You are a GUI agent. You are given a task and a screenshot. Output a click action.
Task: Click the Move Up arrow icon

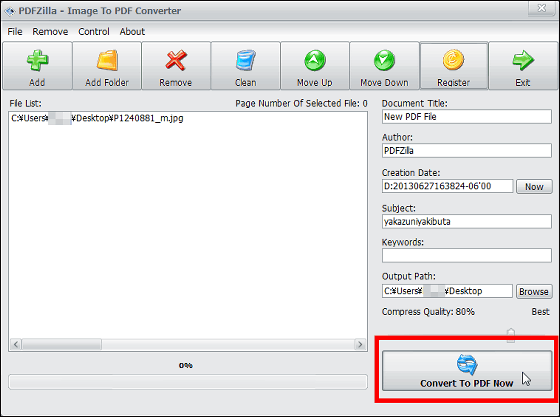tap(315, 60)
